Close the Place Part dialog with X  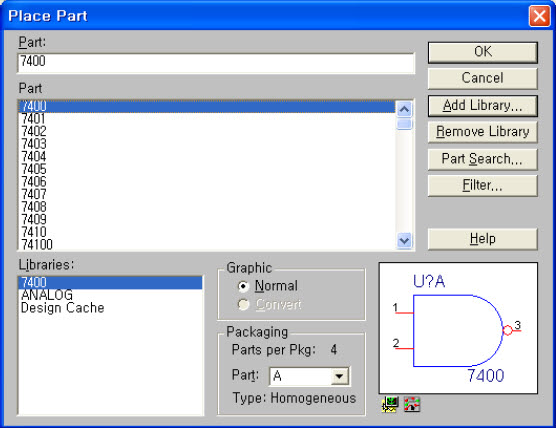[x=539, y=16]
